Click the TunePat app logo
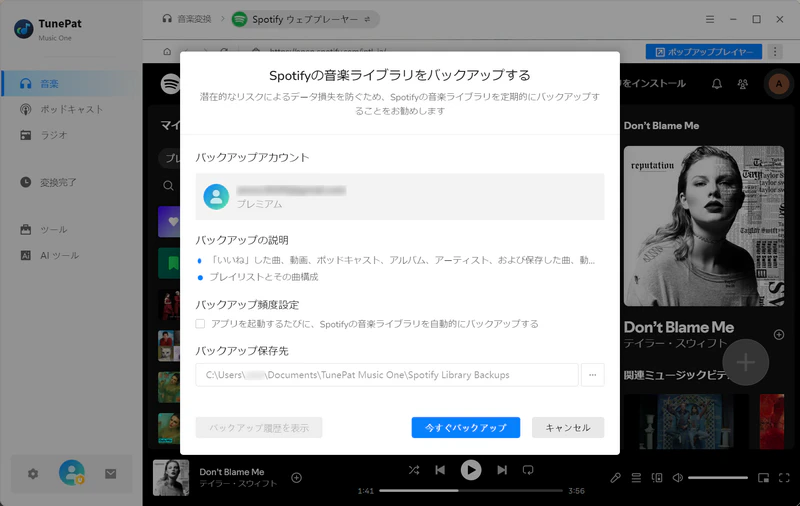The width and height of the screenshot is (800, 506). (23, 29)
